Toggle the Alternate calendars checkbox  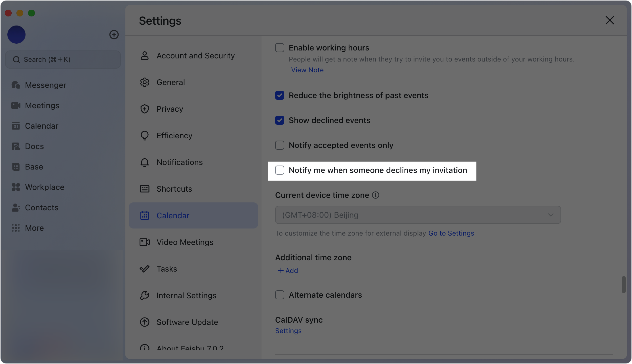280,295
